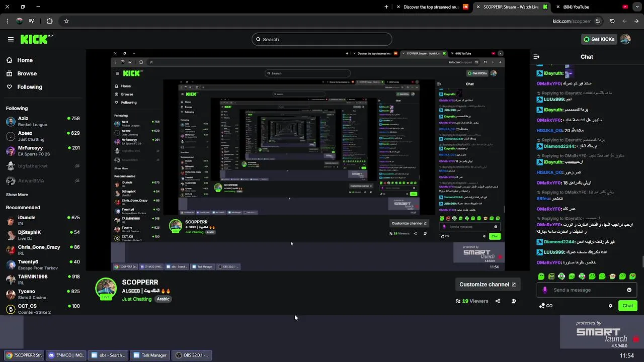Click the KICK logo
This screenshot has height=362, width=644.
coord(37,39)
